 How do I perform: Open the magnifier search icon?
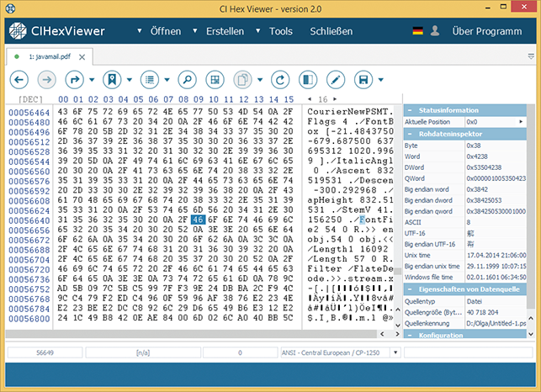click(188, 80)
